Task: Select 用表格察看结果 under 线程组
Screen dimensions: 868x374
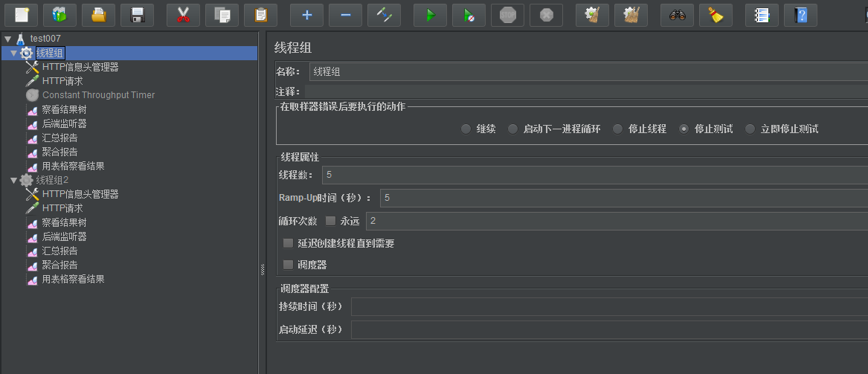Action: (73, 166)
